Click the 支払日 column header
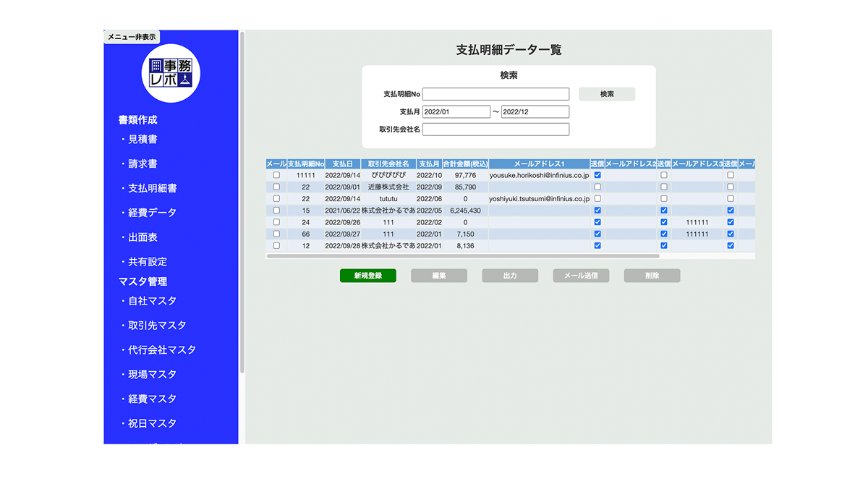The height and width of the screenshot is (492, 868). pyautogui.click(x=343, y=164)
